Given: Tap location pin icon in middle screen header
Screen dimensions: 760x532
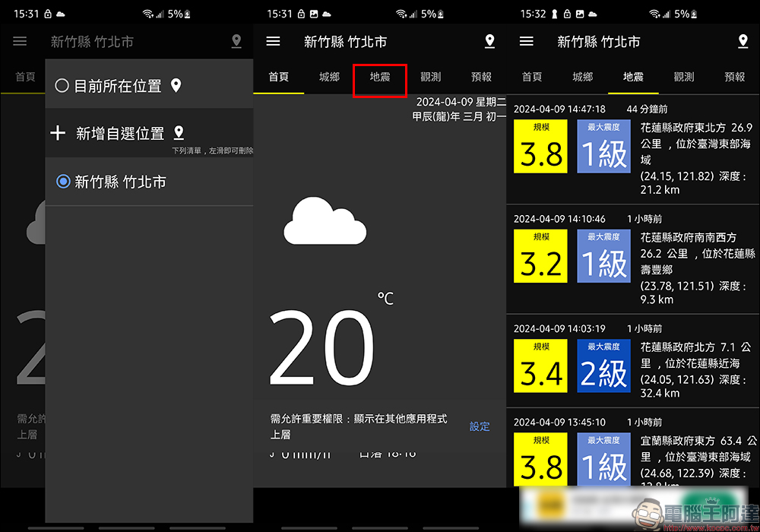Looking at the screenshot, I should click(489, 41).
